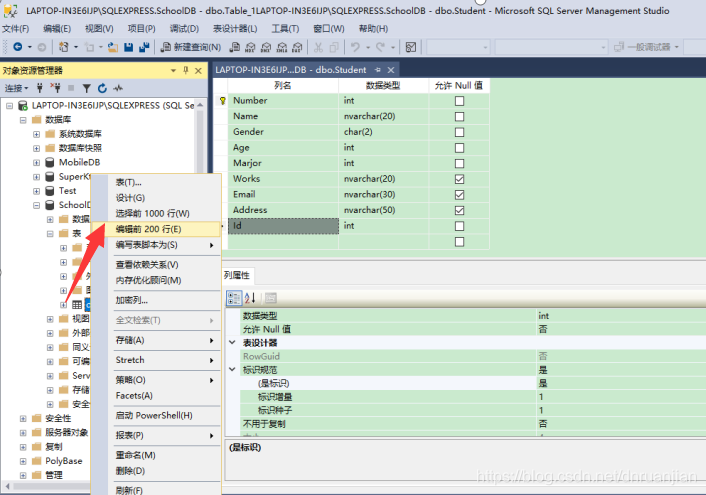
Task: Click the Filter funnel icon
Action: tap(87, 88)
